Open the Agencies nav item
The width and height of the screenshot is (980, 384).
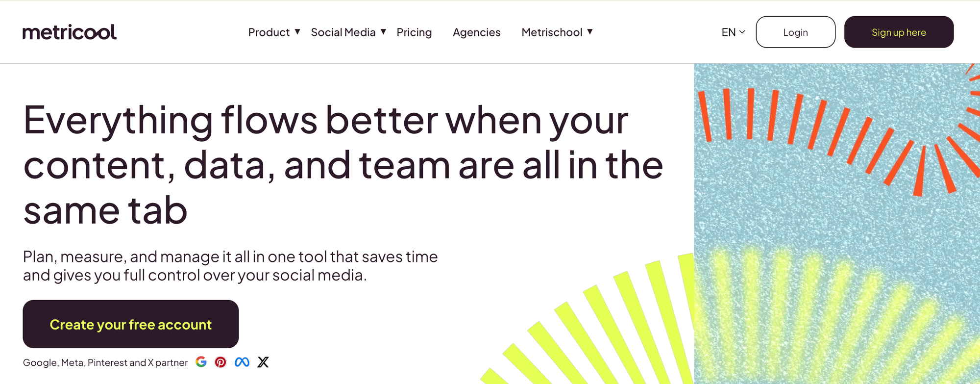[x=476, y=32]
